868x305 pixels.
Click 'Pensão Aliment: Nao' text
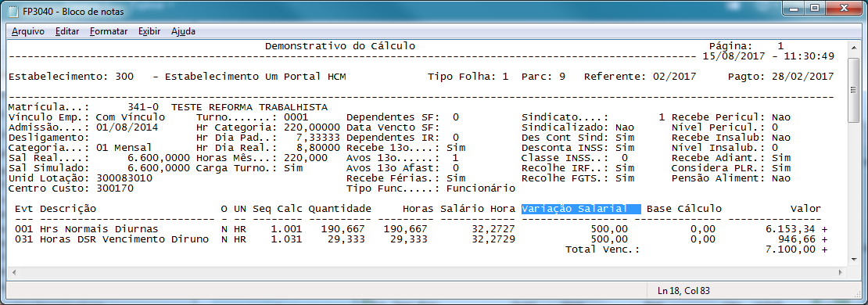point(730,178)
